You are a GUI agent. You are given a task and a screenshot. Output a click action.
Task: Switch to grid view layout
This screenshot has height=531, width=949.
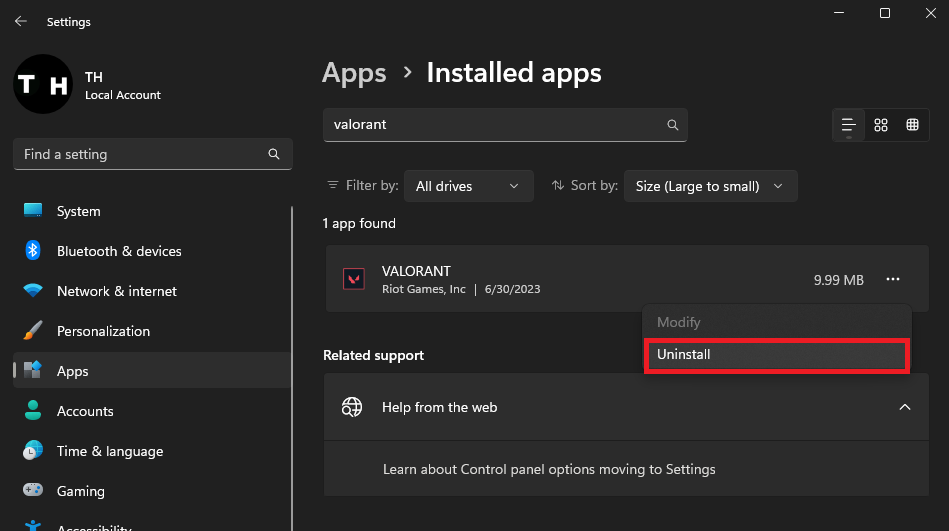point(880,125)
